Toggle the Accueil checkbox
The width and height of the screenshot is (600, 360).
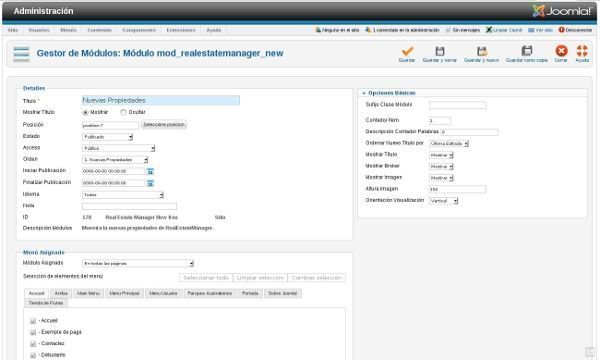coord(33,321)
